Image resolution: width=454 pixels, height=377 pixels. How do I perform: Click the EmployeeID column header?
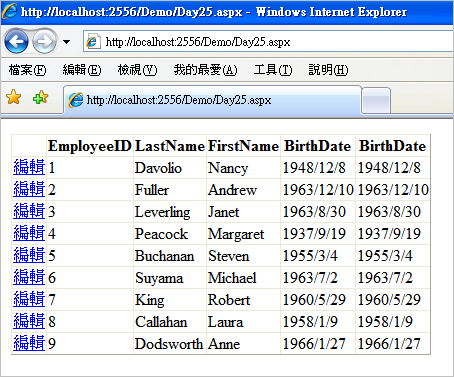(x=90, y=146)
